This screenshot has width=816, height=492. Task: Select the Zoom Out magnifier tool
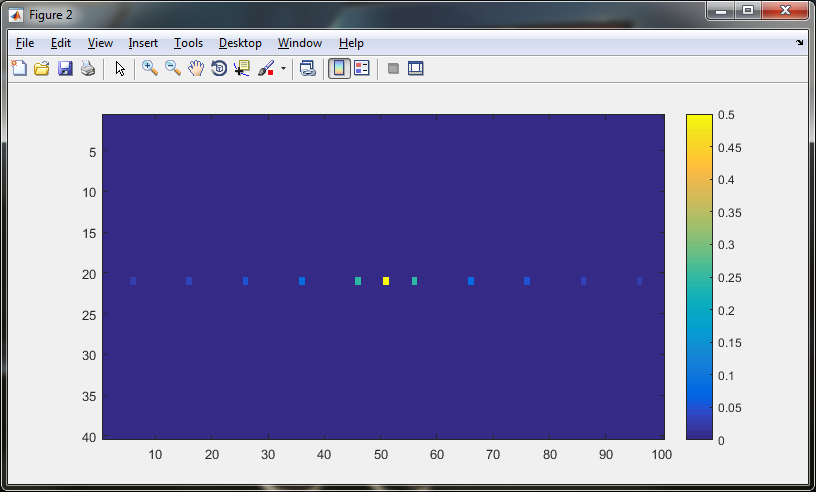[x=173, y=68]
